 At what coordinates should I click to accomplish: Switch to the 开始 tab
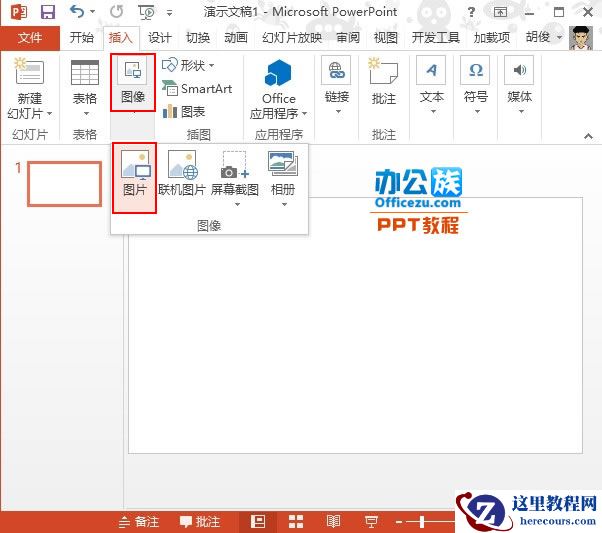pos(81,38)
